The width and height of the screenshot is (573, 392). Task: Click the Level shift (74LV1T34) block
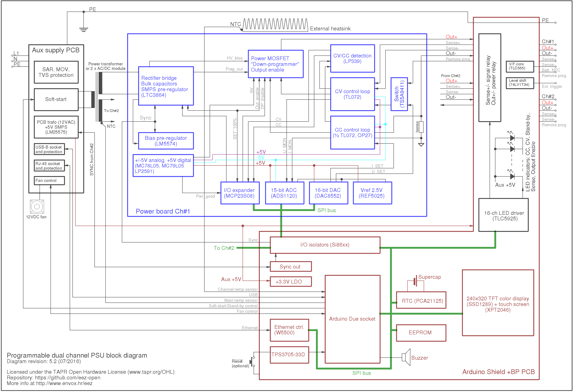520,83
